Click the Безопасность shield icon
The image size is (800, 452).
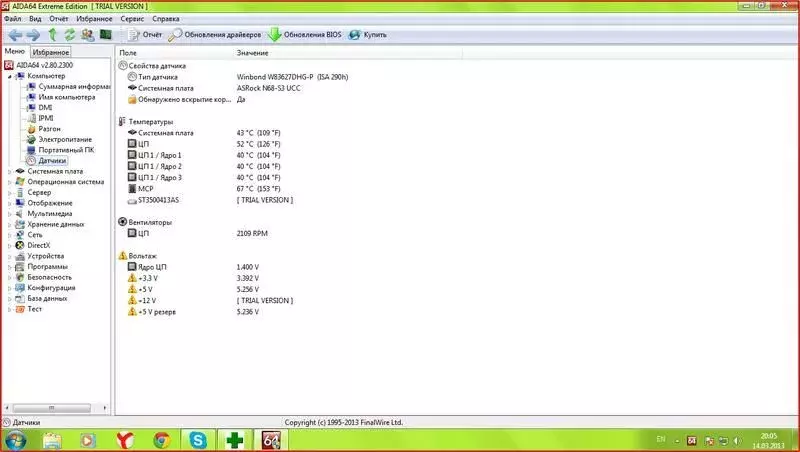[x=20, y=277]
